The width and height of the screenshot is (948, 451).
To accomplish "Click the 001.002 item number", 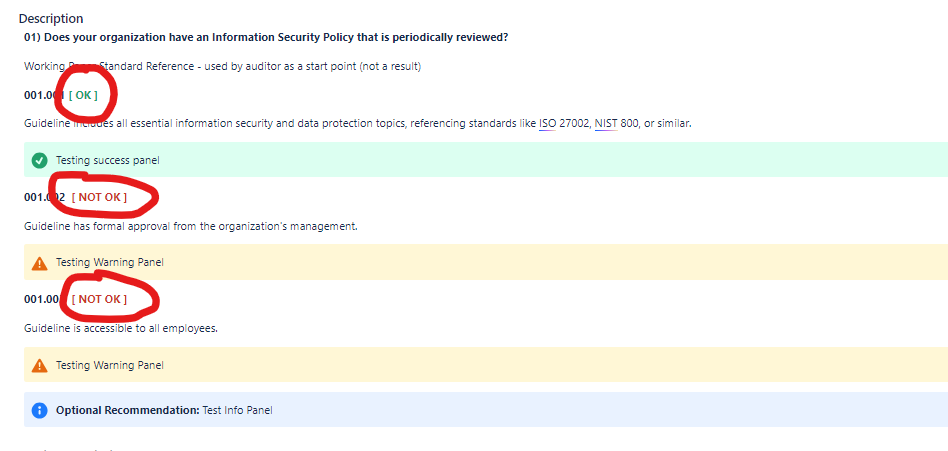I will [x=45, y=197].
